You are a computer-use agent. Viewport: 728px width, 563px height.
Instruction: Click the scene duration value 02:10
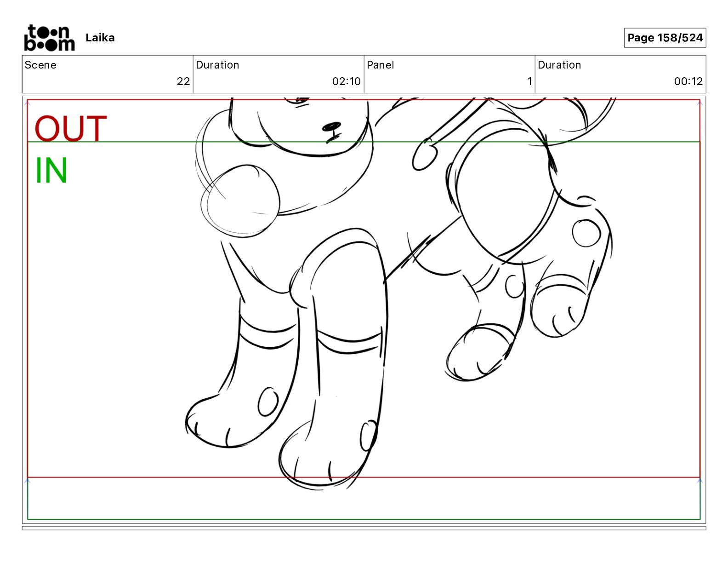(347, 81)
